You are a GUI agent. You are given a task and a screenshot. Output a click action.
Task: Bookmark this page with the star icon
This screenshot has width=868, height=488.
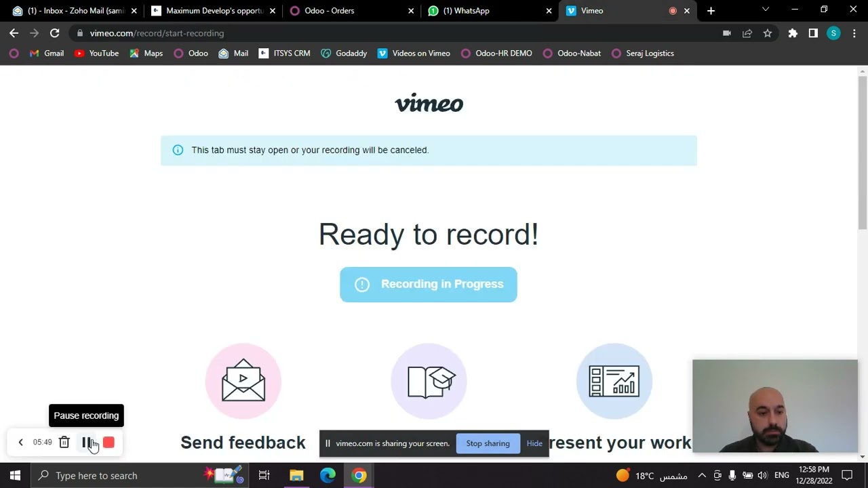click(x=768, y=33)
